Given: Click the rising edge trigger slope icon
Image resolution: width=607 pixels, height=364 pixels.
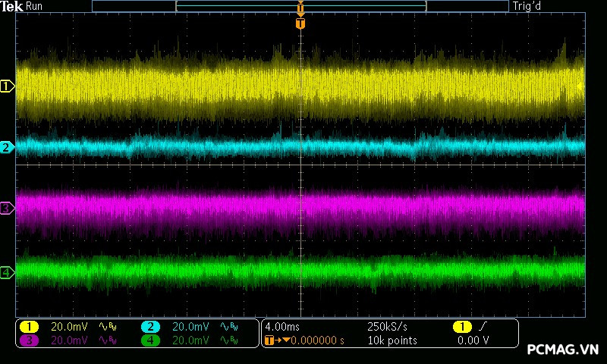Looking at the screenshot, I should pos(484,327).
